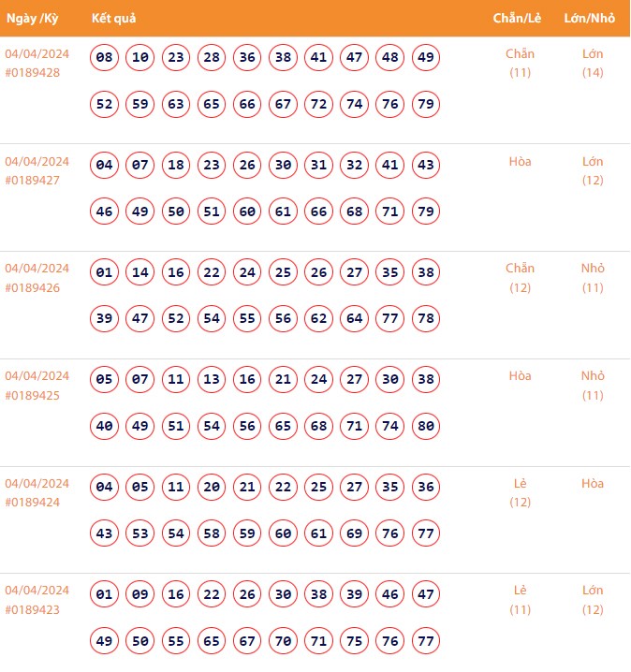
Task: Select ball 80 in draw #0189425
Action: [x=426, y=426]
